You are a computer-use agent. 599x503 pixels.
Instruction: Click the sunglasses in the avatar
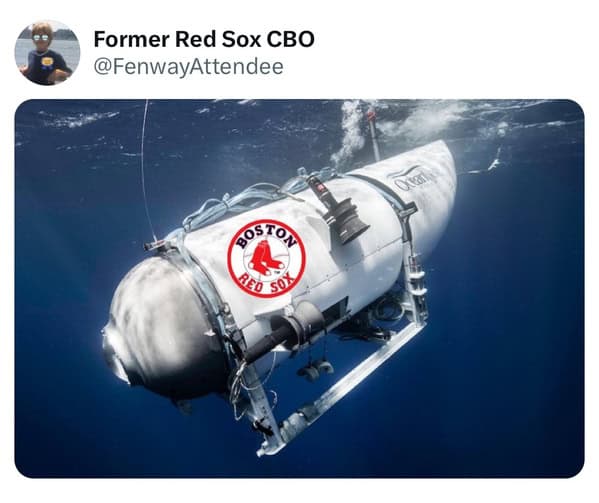click(x=42, y=37)
